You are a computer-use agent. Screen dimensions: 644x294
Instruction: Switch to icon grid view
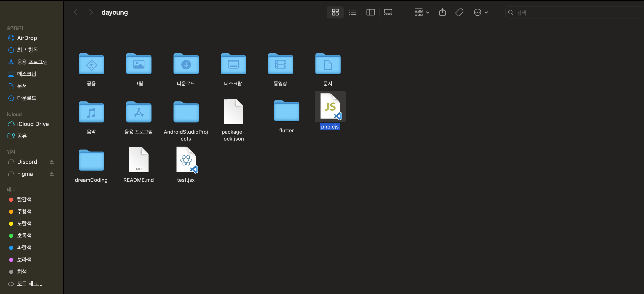(335, 12)
